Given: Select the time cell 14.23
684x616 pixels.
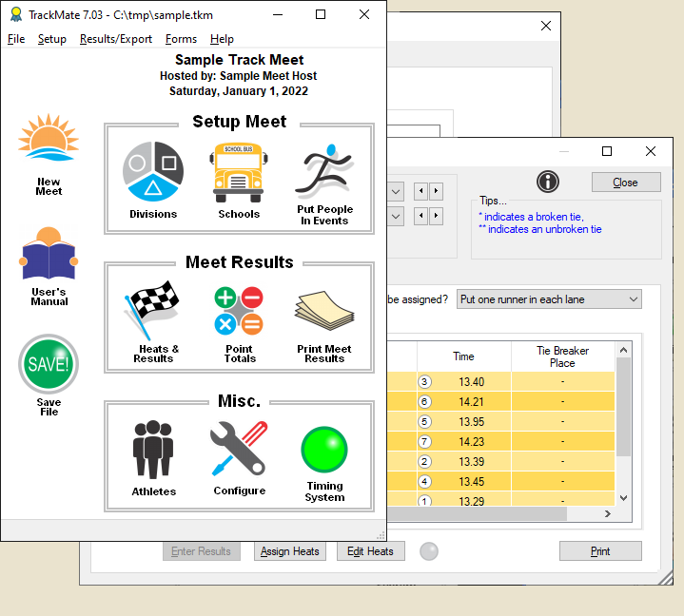Looking at the screenshot, I should point(471,442).
